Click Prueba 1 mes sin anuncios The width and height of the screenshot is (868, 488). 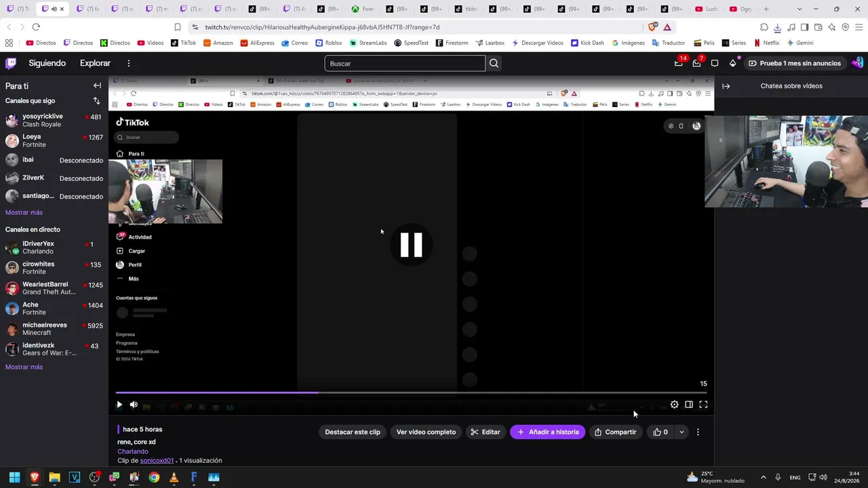tap(794, 63)
